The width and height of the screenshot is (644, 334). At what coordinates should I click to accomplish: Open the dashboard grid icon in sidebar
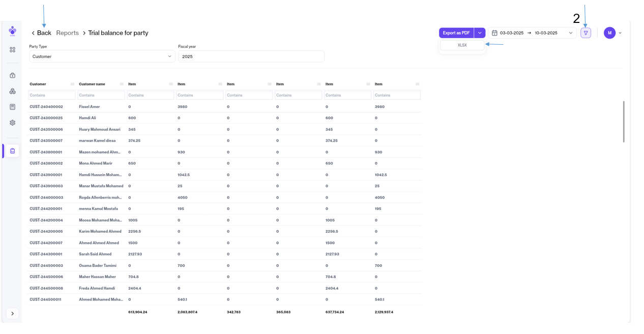(x=12, y=50)
